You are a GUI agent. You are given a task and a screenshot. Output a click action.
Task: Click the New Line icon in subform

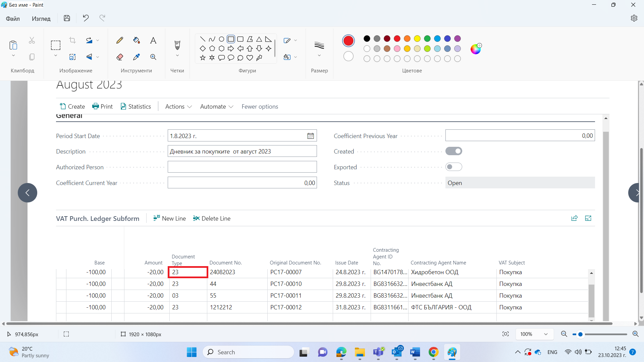[x=156, y=218]
